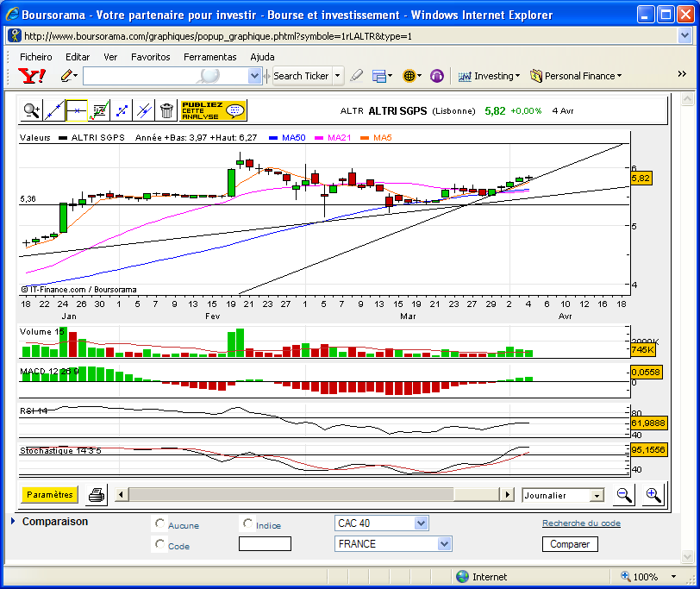The image size is (700, 589).
Task: Expand the Comparaison section arrow
Action: pos(13,521)
